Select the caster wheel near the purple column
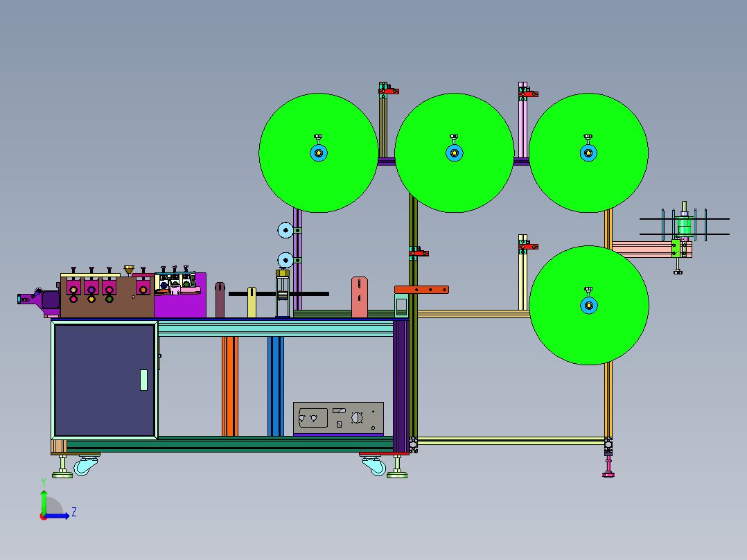Image resolution: width=747 pixels, height=560 pixels. (374, 466)
